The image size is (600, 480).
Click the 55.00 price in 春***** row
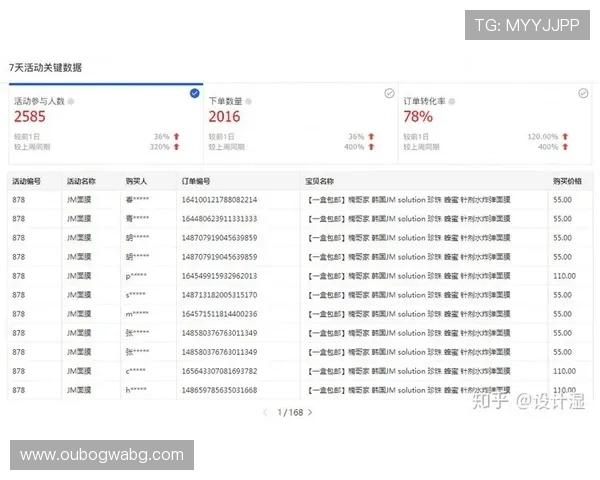tap(562, 200)
